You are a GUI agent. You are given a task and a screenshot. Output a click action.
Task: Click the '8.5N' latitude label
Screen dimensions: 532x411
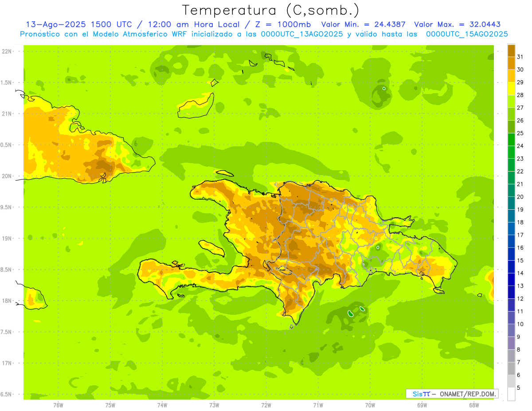click(x=6, y=270)
